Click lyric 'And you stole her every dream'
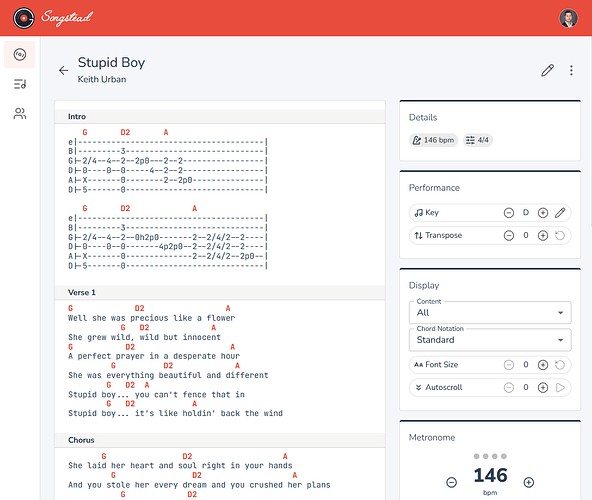Viewport: 592px width, 500px height. coord(137,485)
